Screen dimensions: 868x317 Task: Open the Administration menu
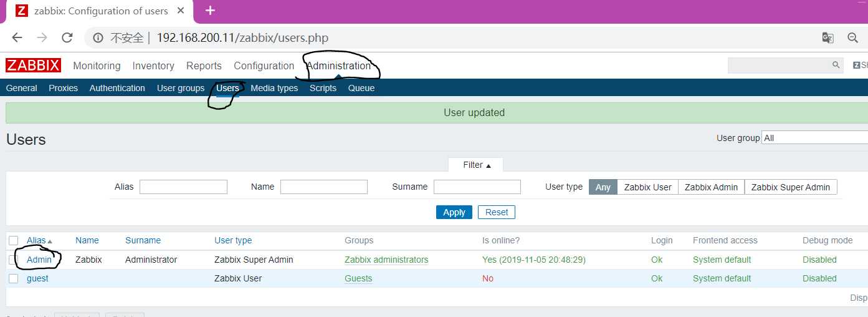tap(338, 66)
